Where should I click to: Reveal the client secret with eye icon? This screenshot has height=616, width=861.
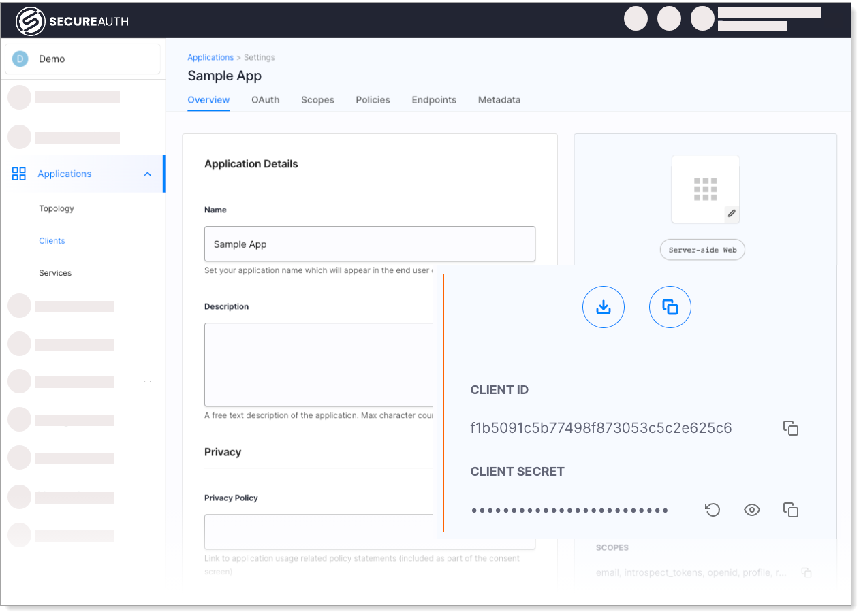click(x=751, y=509)
